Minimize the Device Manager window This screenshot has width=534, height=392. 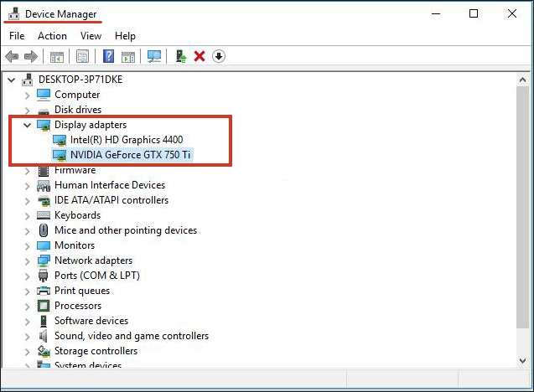pos(436,13)
